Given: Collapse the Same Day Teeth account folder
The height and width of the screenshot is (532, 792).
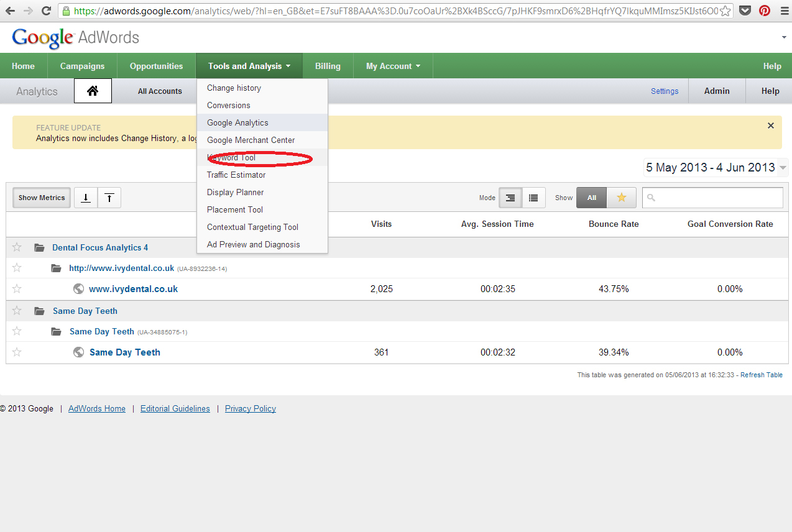Looking at the screenshot, I should click(40, 311).
